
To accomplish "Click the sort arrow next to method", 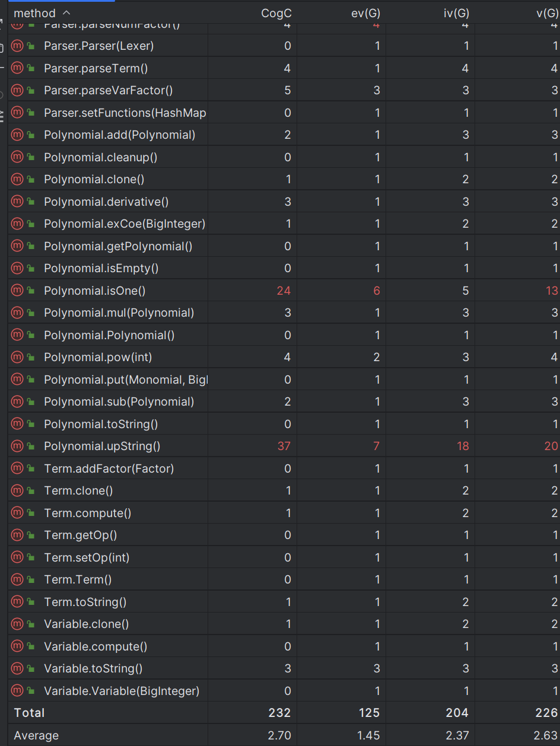I will pyautogui.click(x=66, y=12).
